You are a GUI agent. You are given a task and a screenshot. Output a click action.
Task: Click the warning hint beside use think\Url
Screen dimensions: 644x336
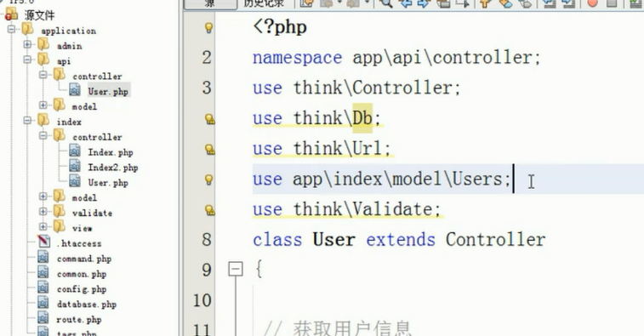tap(209, 150)
